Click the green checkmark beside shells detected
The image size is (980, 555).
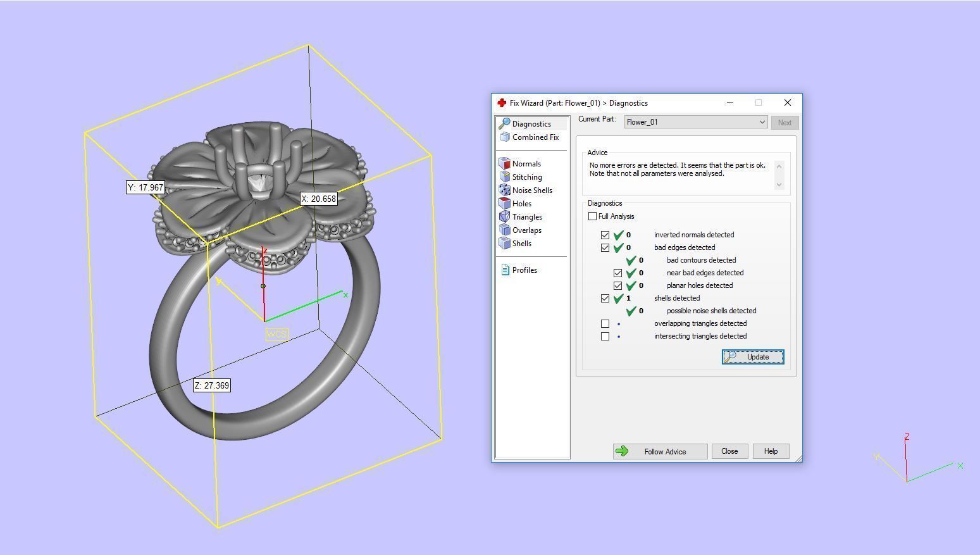click(x=619, y=298)
